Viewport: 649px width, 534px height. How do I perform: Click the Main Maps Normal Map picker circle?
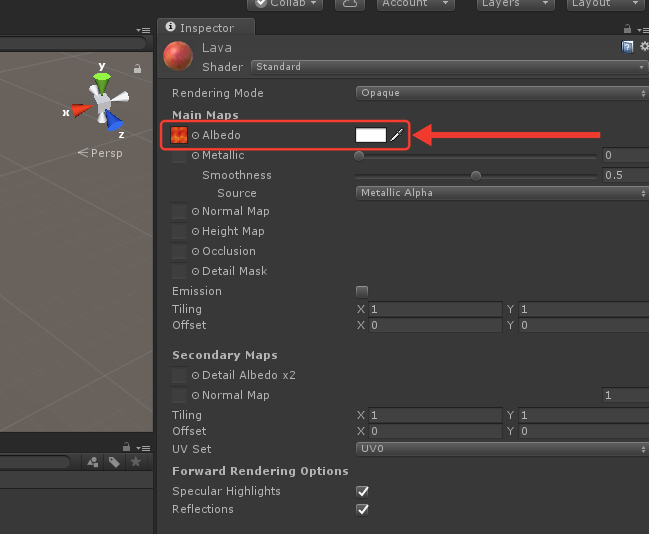point(195,212)
